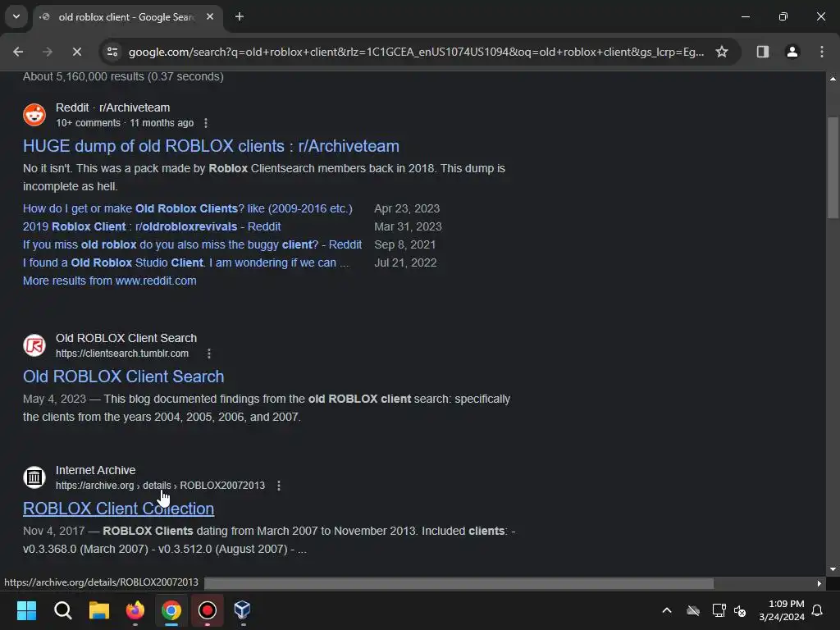
Task: Click the clientsearch.tumblr.com URL text
Action: tap(122, 354)
